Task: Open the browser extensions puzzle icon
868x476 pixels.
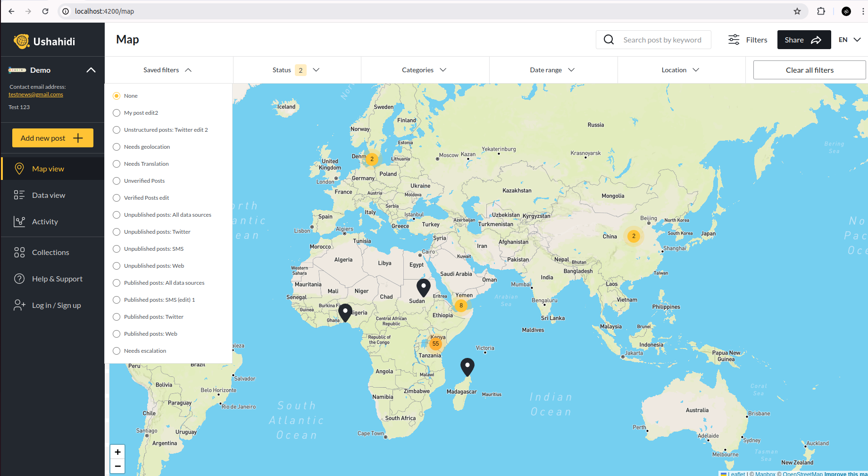Action: [x=821, y=11]
